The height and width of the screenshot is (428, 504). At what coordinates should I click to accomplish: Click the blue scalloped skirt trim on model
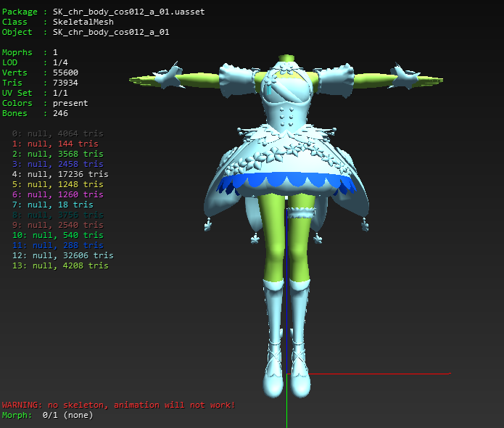tap(286, 181)
